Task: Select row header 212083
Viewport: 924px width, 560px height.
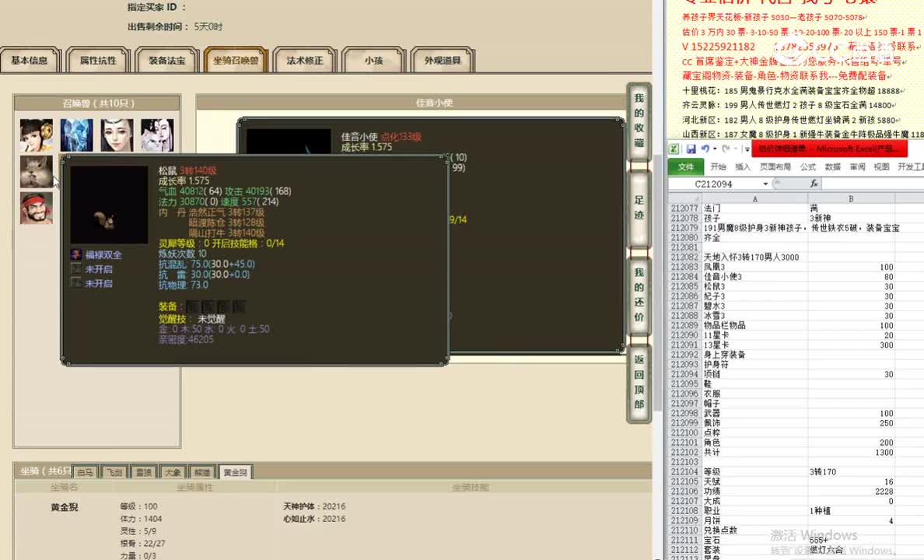Action: click(684, 267)
